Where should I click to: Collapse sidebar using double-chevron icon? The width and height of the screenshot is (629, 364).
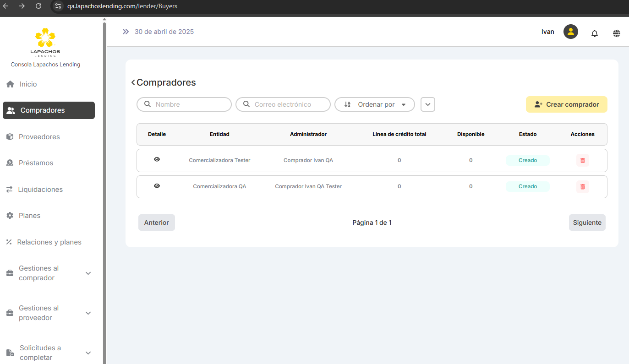click(x=126, y=32)
